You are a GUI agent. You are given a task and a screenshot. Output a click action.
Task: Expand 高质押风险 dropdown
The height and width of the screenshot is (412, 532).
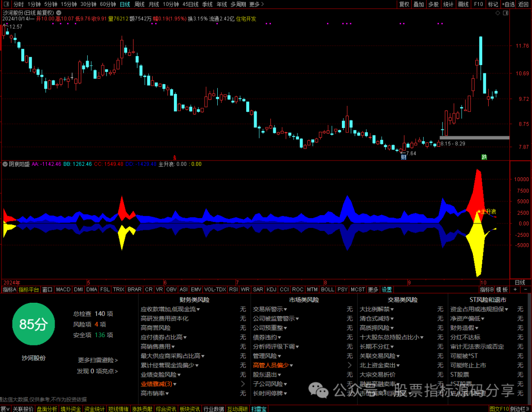(x=377, y=328)
